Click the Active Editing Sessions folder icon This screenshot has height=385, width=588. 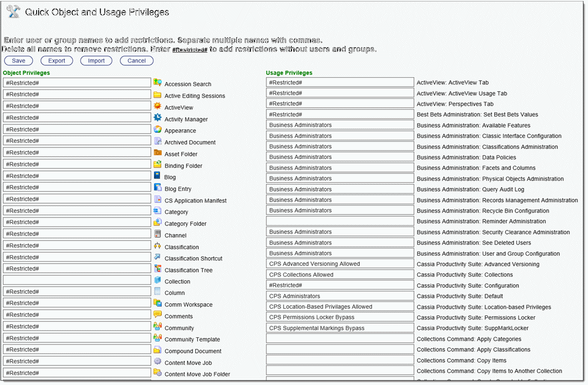158,95
